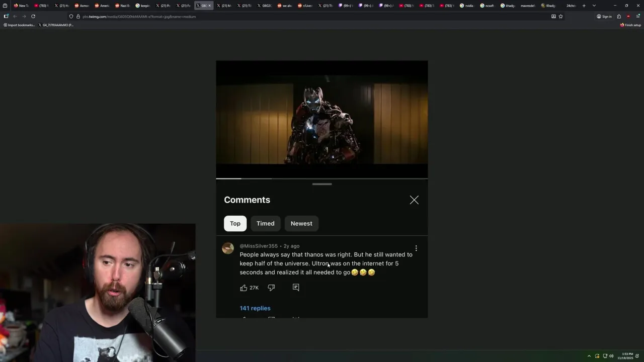The image size is (644, 362).
Task: Click Sign in to Firefox account
Action: (604, 16)
